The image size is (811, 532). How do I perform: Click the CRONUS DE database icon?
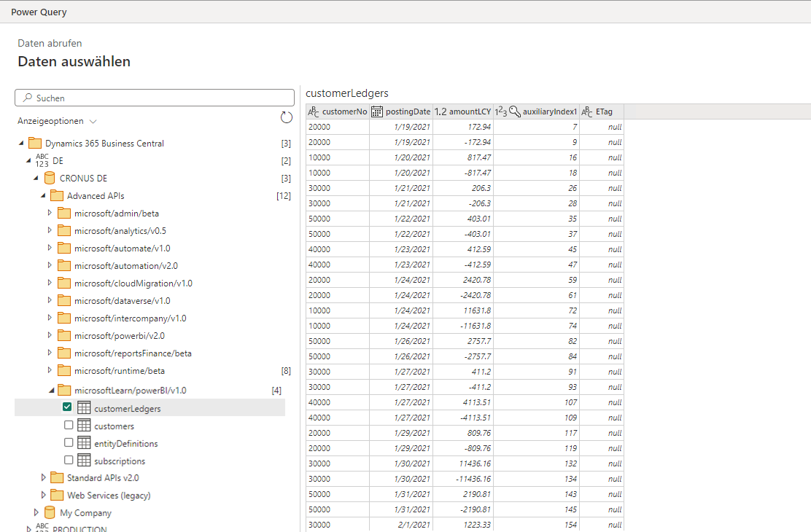click(x=50, y=179)
